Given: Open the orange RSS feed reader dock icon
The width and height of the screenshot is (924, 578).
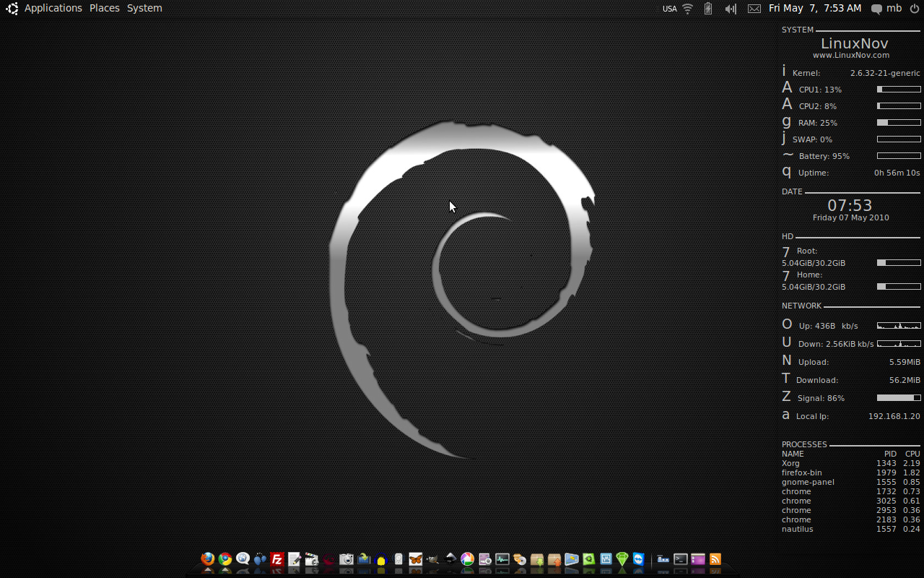Looking at the screenshot, I should pyautogui.click(x=715, y=559).
